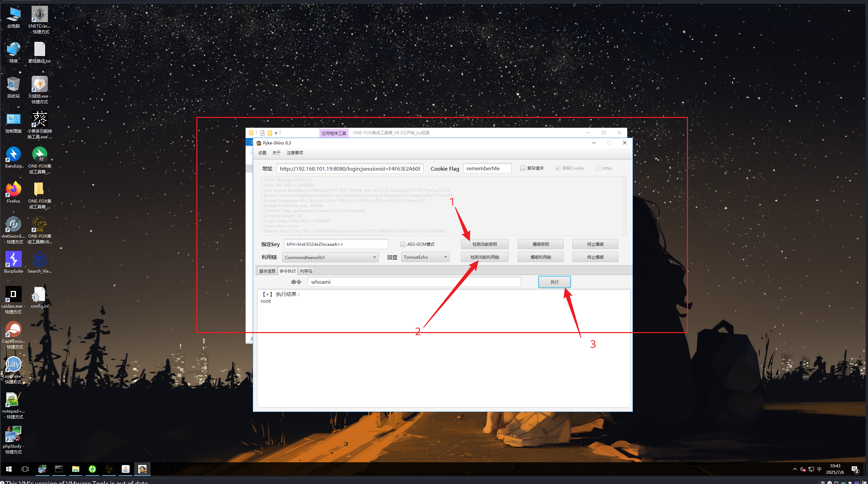Open the Layer.exe desktop shortcut
This screenshot has width=868, height=484.
(x=13, y=365)
